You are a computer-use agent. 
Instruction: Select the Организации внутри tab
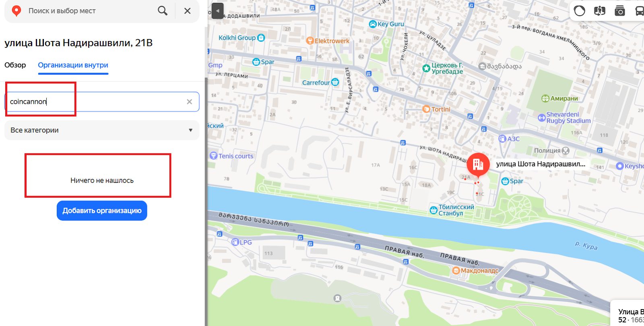[73, 65]
